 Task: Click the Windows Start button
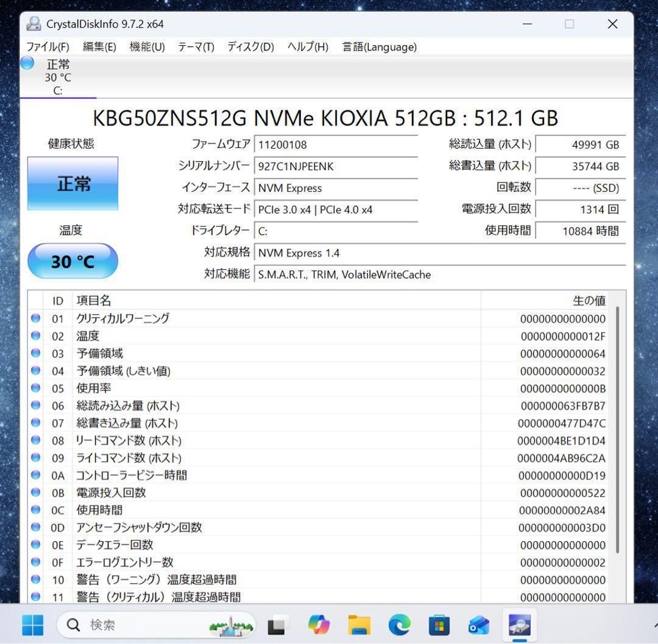point(32,625)
